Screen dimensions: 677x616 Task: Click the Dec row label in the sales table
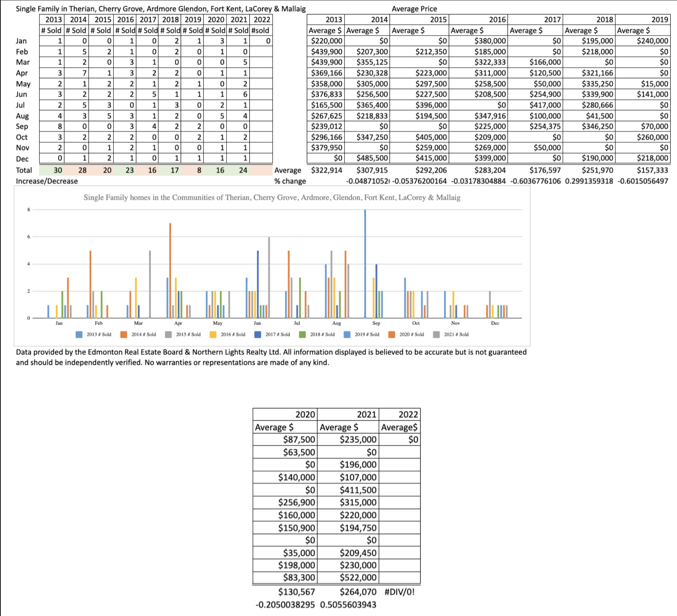coord(22,159)
